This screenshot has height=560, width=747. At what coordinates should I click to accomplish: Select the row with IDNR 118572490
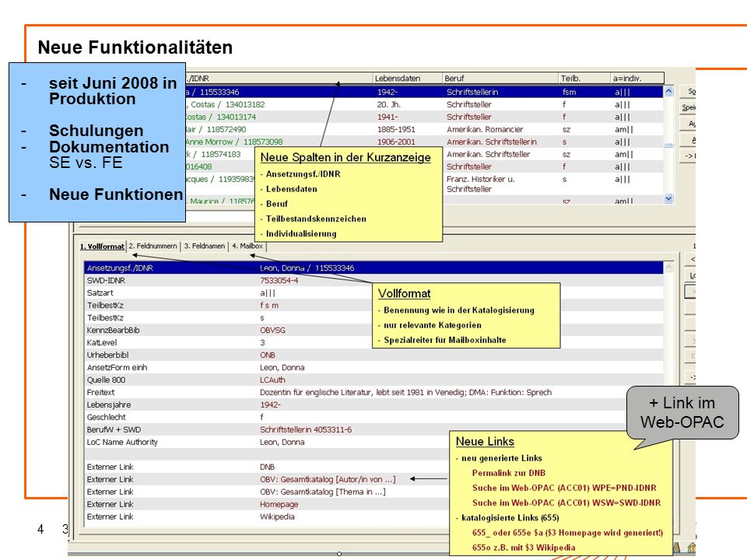point(425,129)
